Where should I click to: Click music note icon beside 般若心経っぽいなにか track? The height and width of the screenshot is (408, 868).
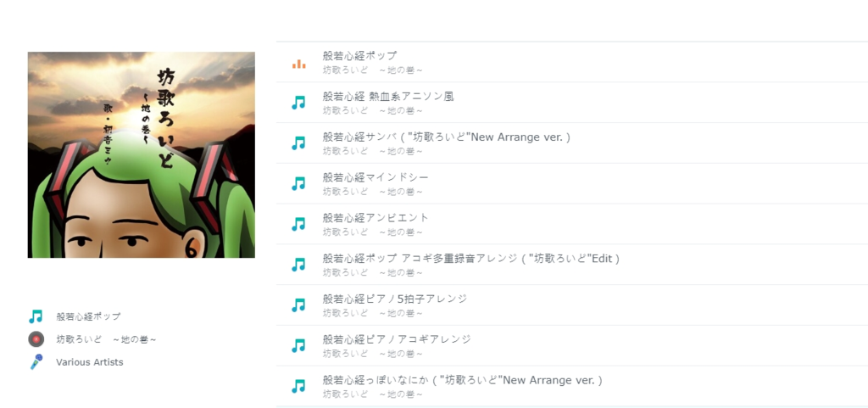[x=298, y=386]
